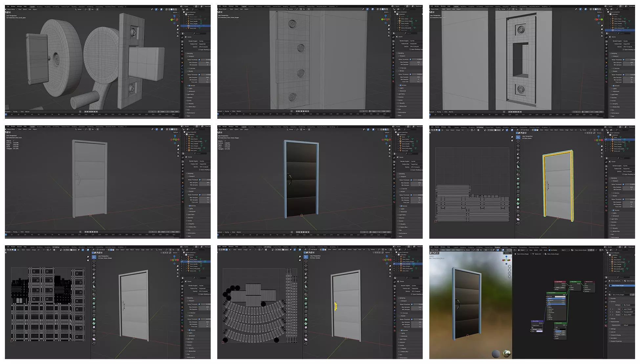Select Shear tool in hinges UV grid screenshot

[94, 339]
